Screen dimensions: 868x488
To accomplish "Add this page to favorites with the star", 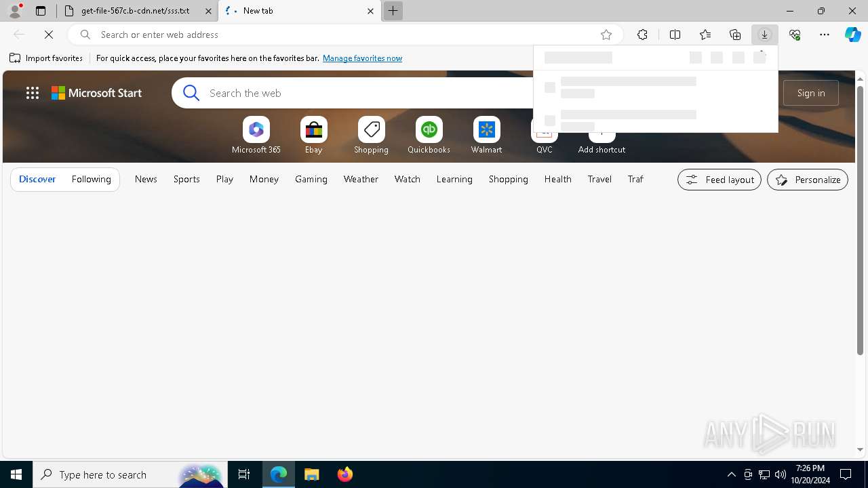I will (x=606, y=35).
